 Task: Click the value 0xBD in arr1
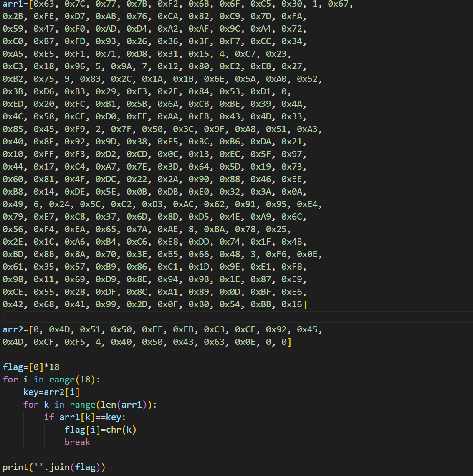[x=13, y=254]
